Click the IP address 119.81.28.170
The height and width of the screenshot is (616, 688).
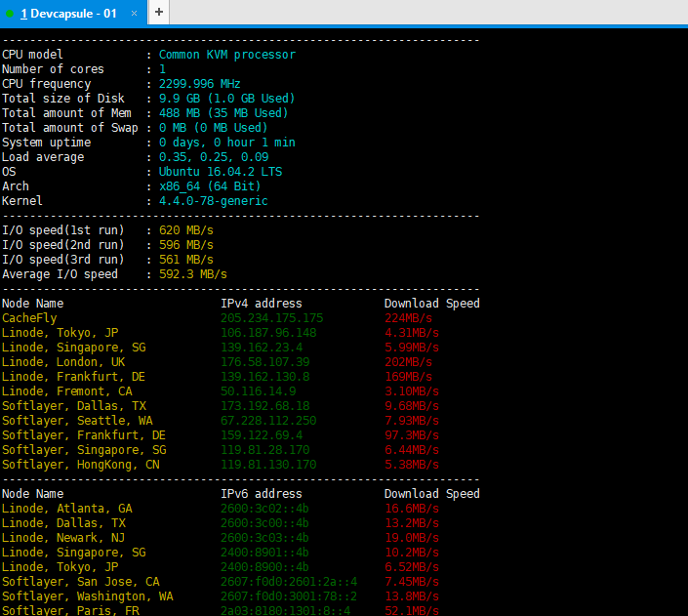pos(265,450)
